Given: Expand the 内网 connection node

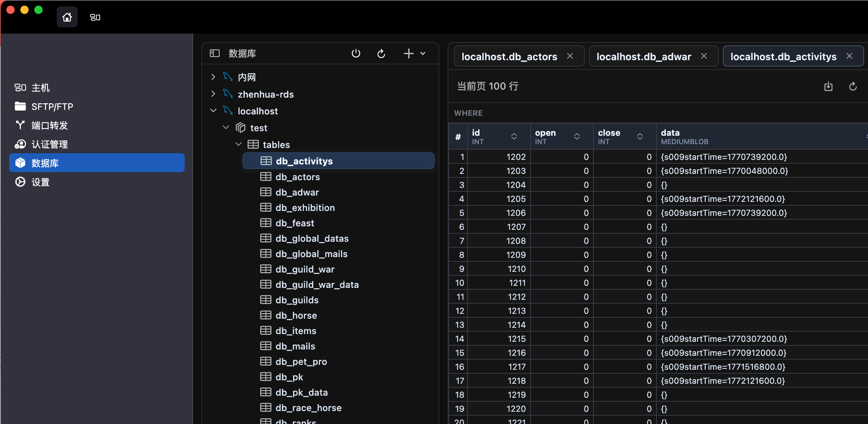Looking at the screenshot, I should point(213,77).
